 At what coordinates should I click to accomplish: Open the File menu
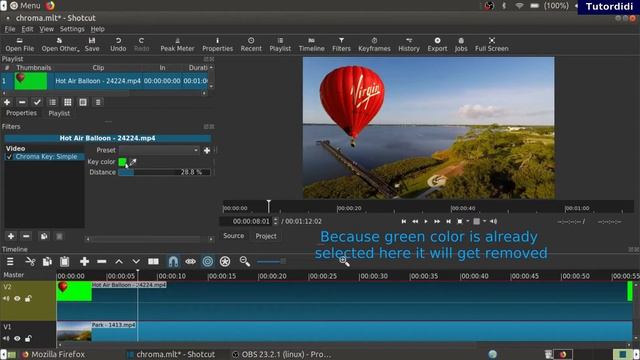[x=10, y=29]
